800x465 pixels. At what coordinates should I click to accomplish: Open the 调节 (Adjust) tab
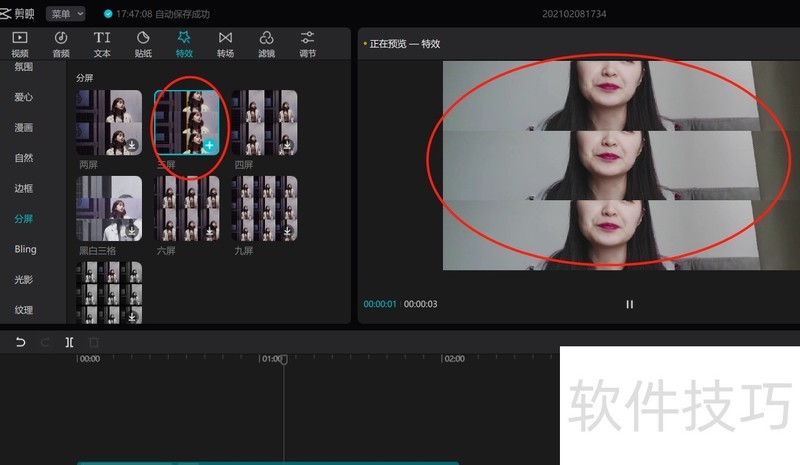(307, 44)
